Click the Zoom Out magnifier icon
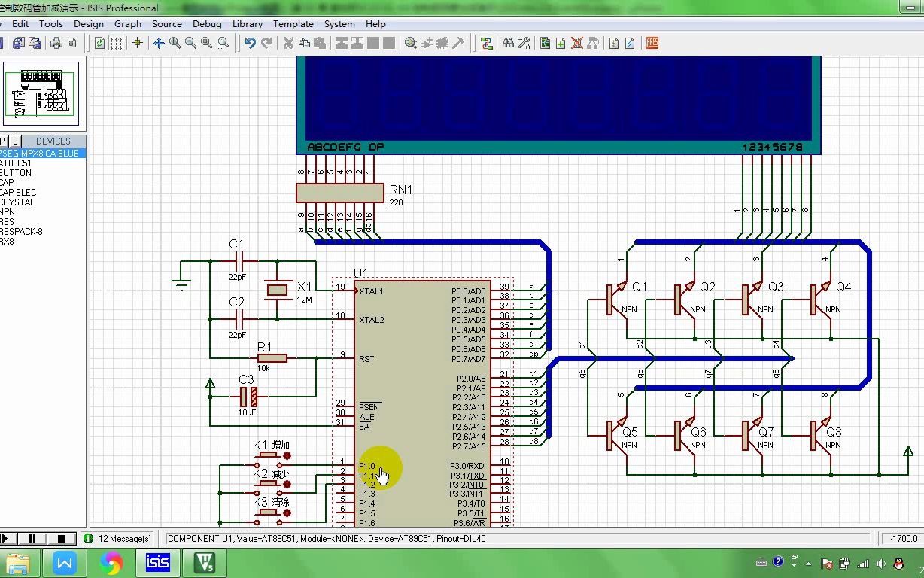This screenshot has width=924, height=578. click(x=191, y=43)
